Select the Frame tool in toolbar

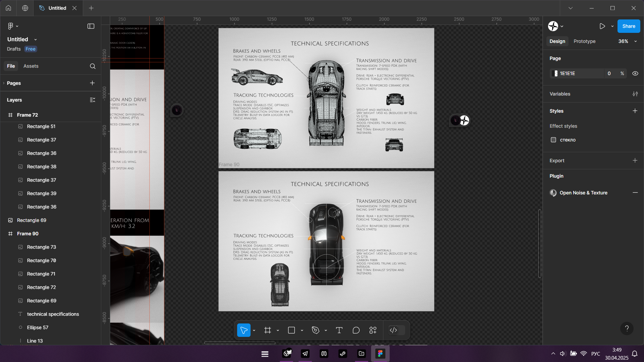click(267, 330)
